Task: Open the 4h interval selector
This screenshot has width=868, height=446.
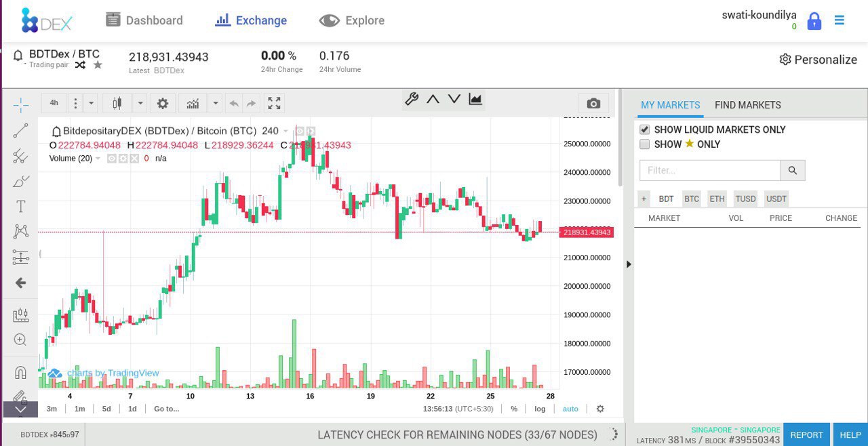Action: tap(54, 103)
